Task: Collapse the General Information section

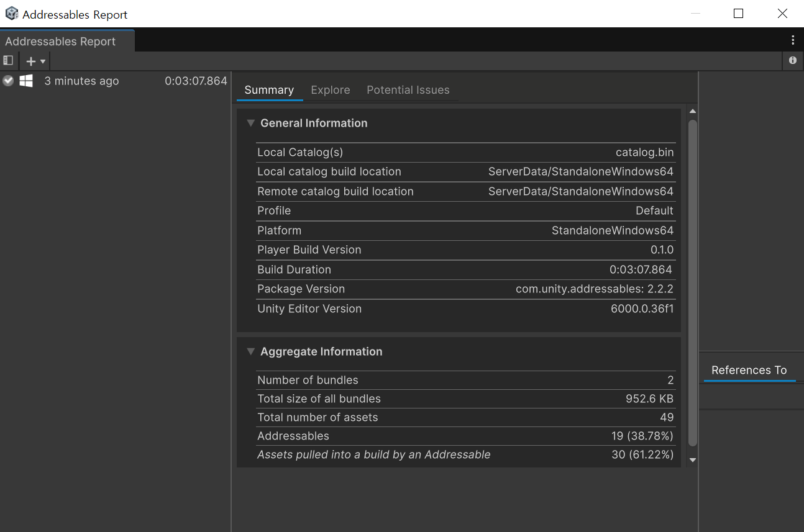Action: point(251,123)
